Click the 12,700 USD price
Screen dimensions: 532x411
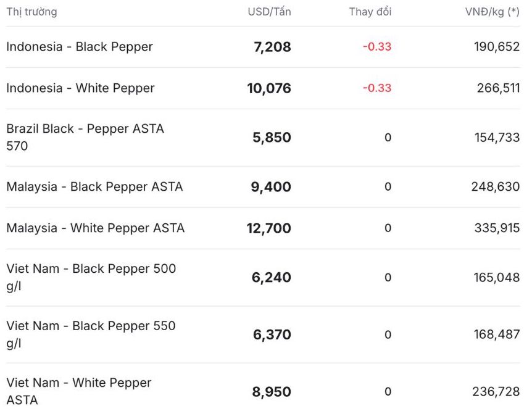(x=268, y=228)
